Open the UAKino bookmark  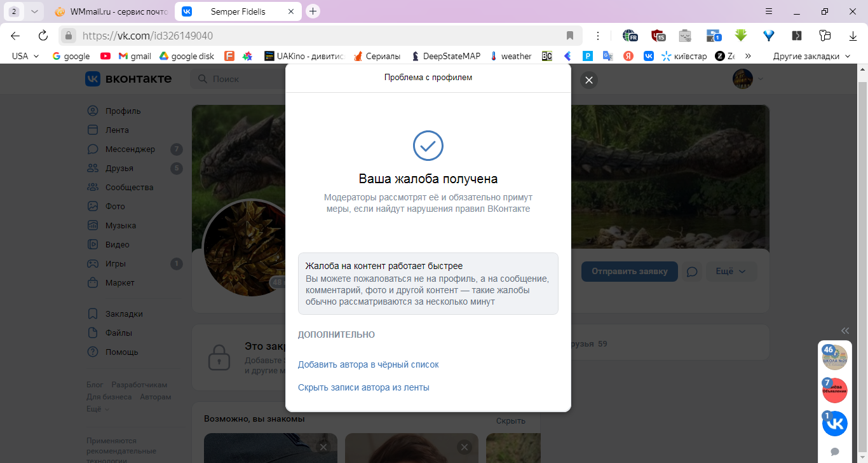(x=304, y=56)
